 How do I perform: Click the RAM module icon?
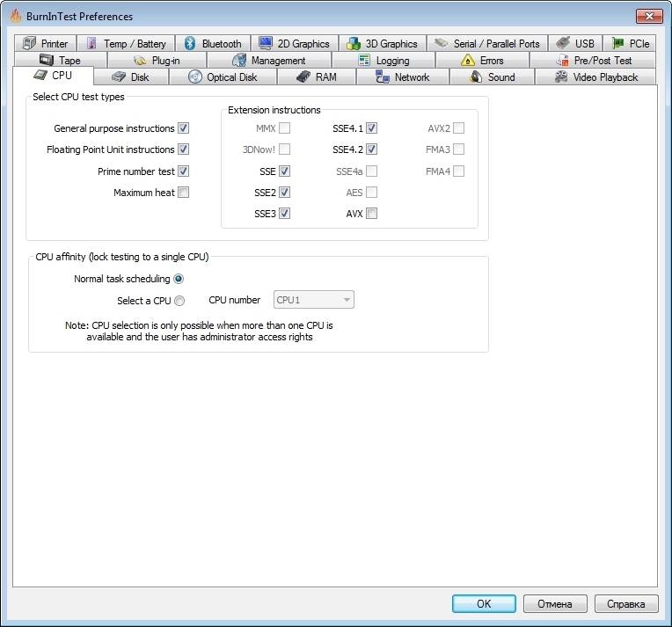pos(303,77)
